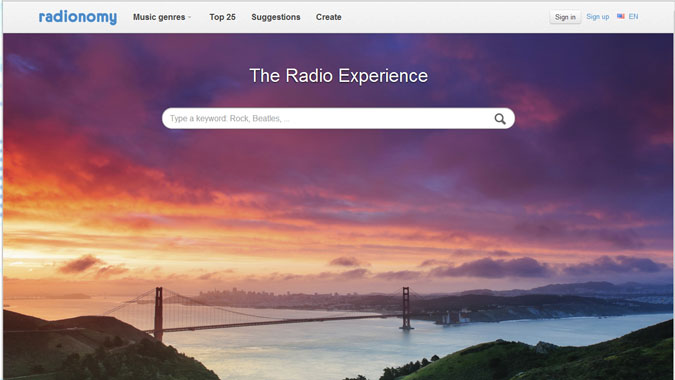Open the Music genres menu
The width and height of the screenshot is (675, 380).
159,17
